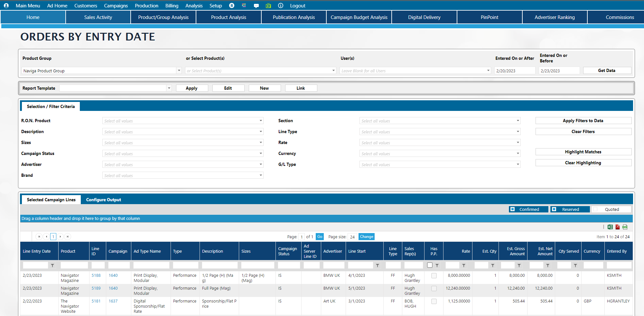Expand the Product Group dropdown
This screenshot has height=316, width=644.
click(x=179, y=71)
